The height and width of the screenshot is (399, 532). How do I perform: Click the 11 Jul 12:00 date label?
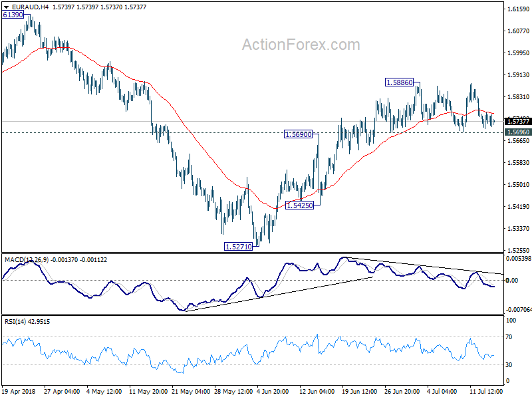click(x=486, y=392)
